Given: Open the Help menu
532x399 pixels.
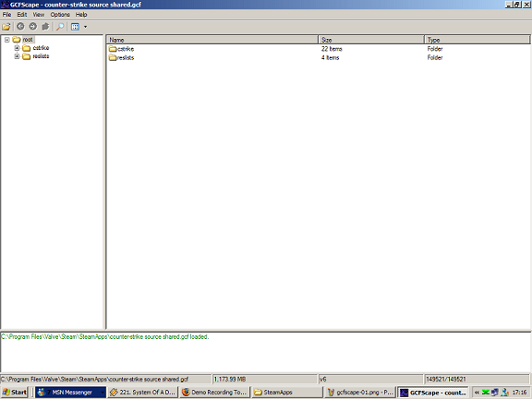Looking at the screenshot, I should [81, 15].
